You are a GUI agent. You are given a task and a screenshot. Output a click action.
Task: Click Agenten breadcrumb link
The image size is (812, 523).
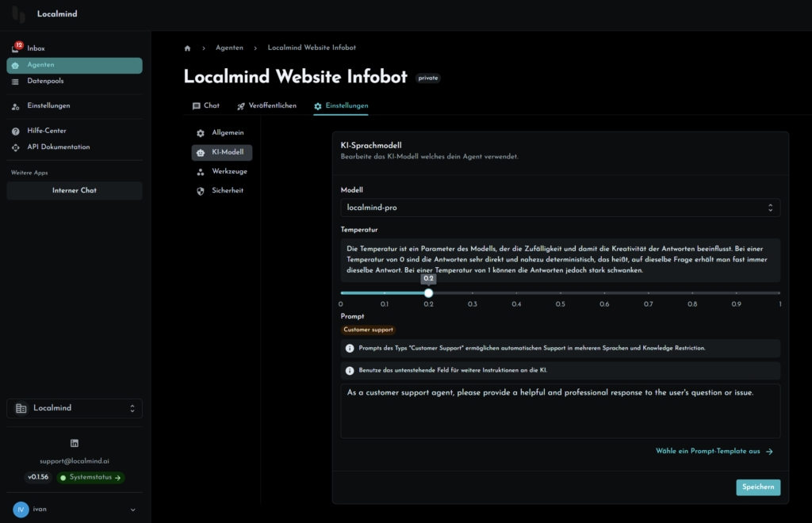point(229,48)
